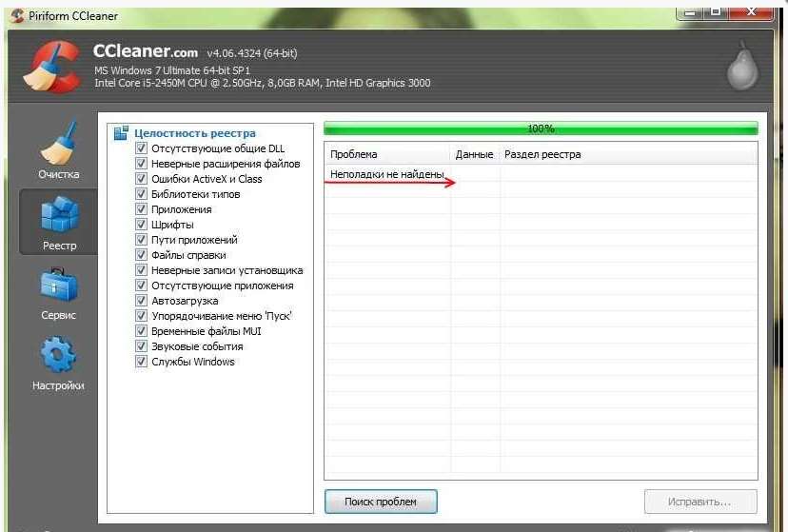Image resolution: width=788 pixels, height=532 pixels.
Task: Open the Сервис toolbox icon
Action: (x=59, y=286)
